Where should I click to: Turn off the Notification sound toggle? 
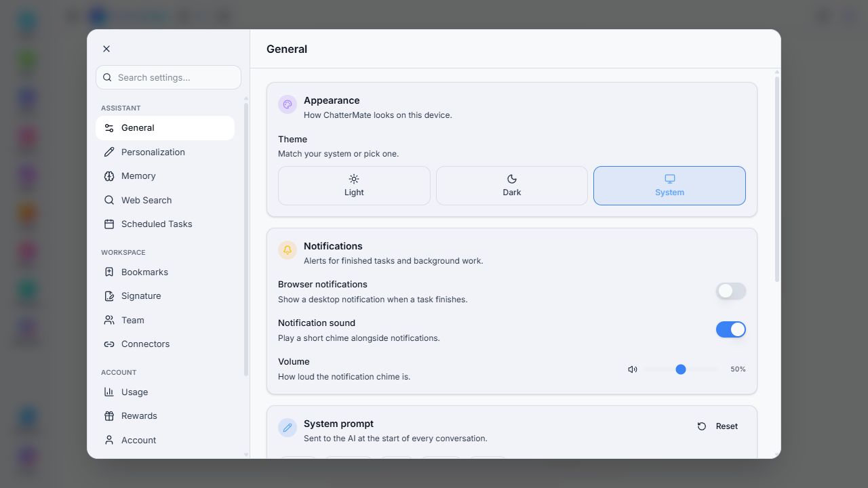(x=731, y=329)
